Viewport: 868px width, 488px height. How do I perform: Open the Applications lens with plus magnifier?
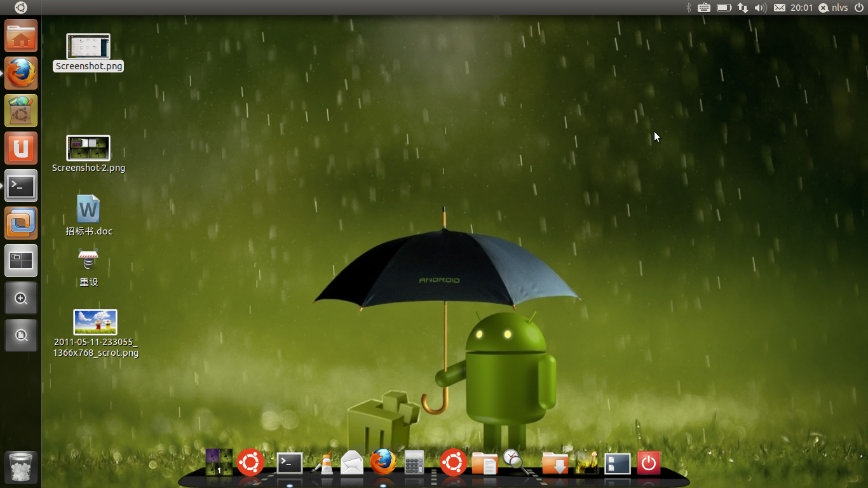tap(21, 298)
